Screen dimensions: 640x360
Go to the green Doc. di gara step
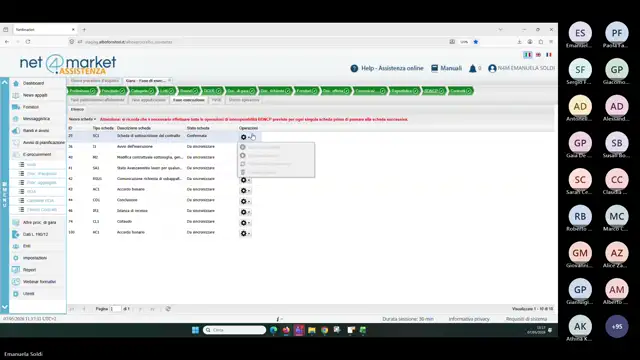pyautogui.click(x=240, y=91)
